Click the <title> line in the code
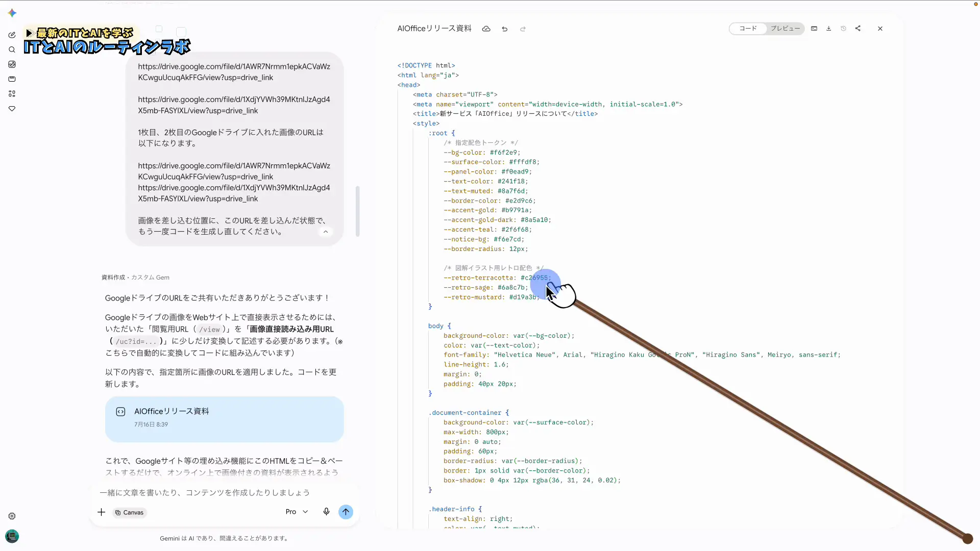Image resolution: width=980 pixels, height=551 pixels. 505,114
